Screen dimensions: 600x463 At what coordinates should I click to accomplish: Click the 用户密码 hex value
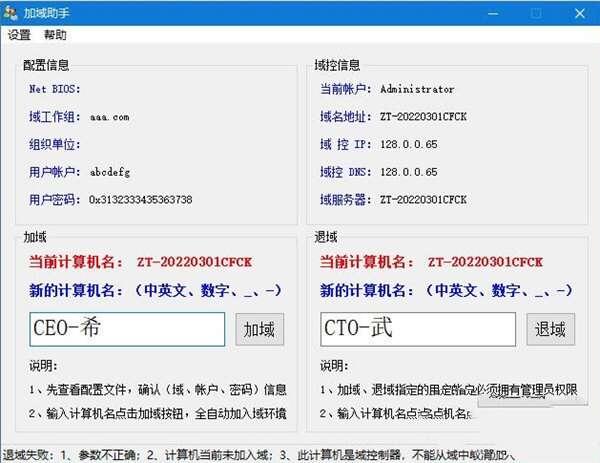[x=140, y=199]
